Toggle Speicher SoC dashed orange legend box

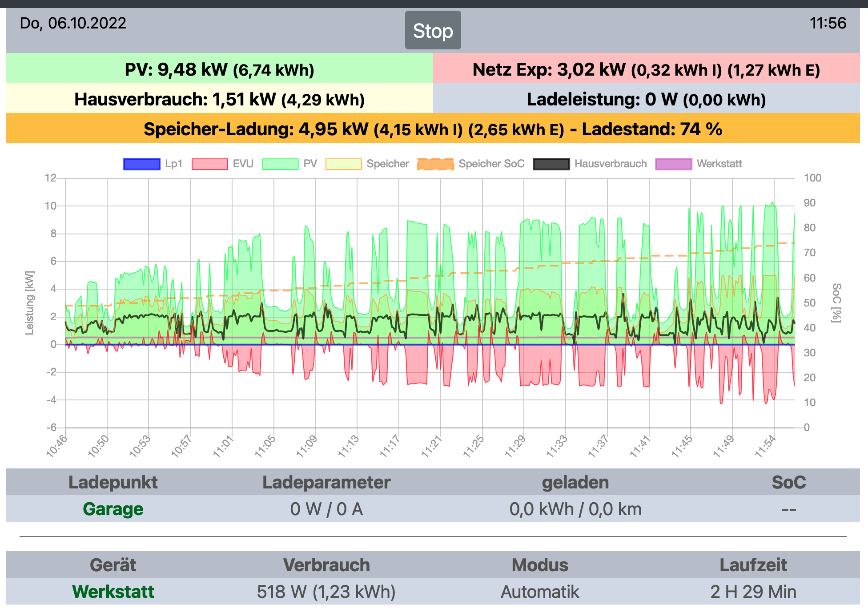tap(435, 164)
